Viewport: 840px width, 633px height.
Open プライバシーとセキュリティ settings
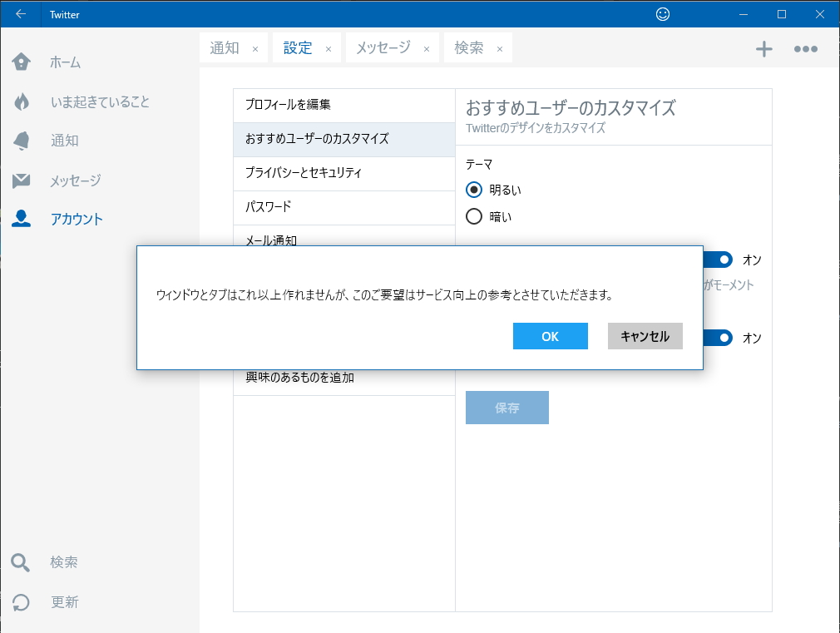point(344,174)
